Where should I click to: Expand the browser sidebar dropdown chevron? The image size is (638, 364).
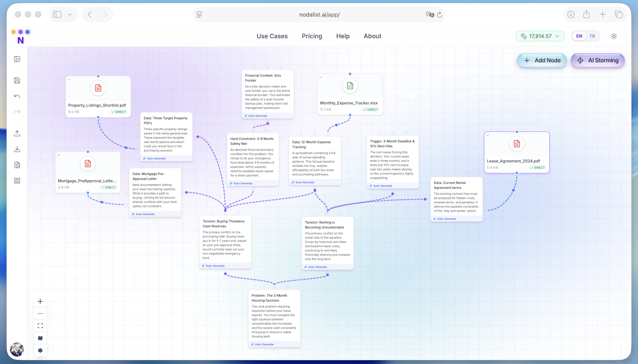coord(70,15)
